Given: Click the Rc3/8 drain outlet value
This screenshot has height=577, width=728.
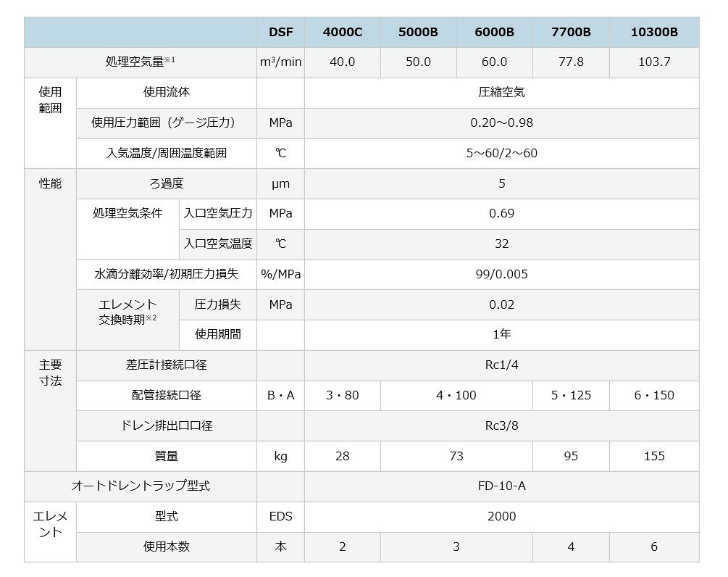Looking at the screenshot, I should [x=501, y=426].
